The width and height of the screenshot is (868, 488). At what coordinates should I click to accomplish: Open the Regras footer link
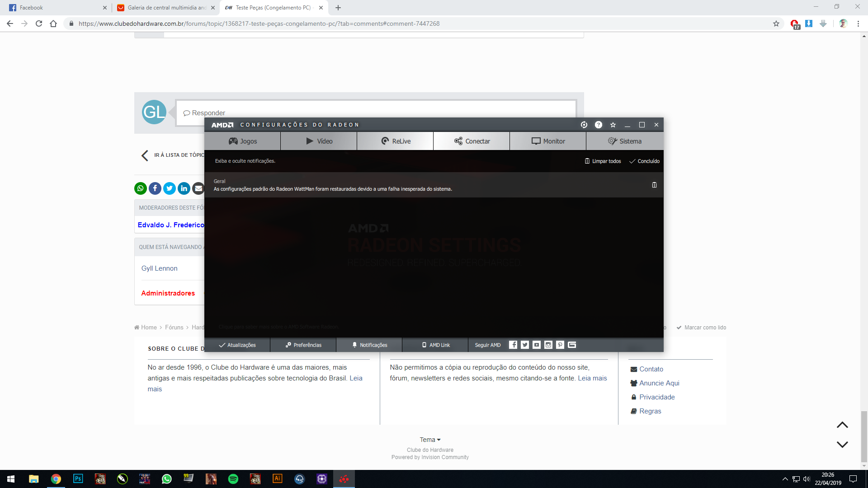click(x=646, y=411)
